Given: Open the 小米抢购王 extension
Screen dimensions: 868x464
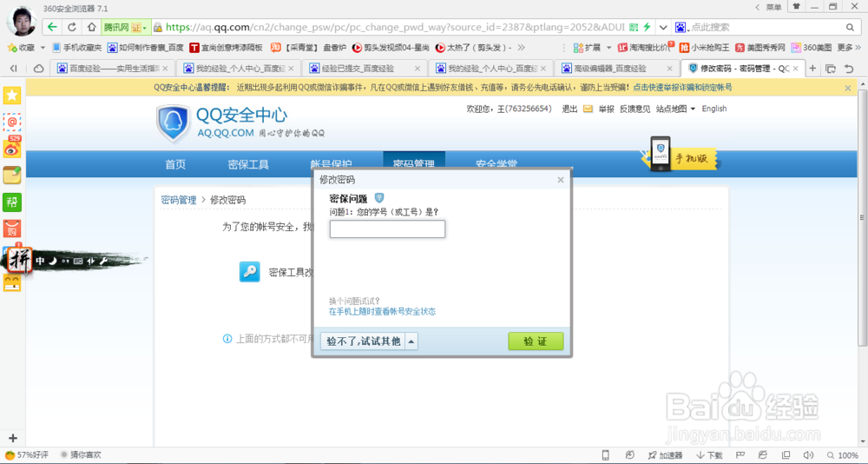Looking at the screenshot, I should coord(704,48).
